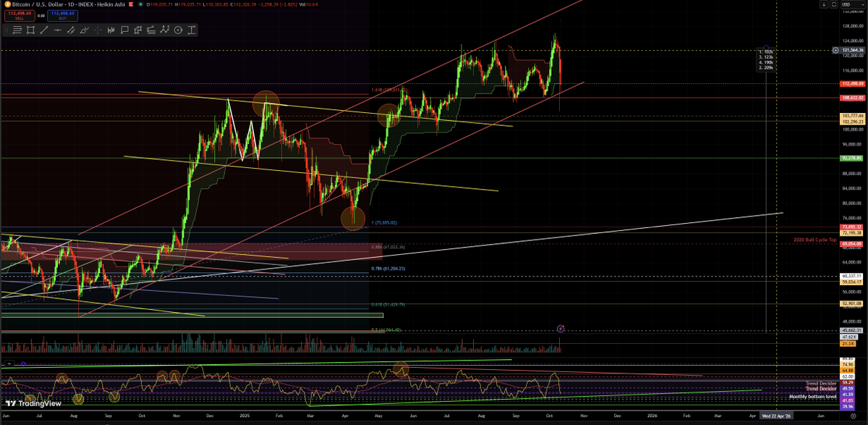Click the 121,564.36 crosshair price label

[853, 50]
